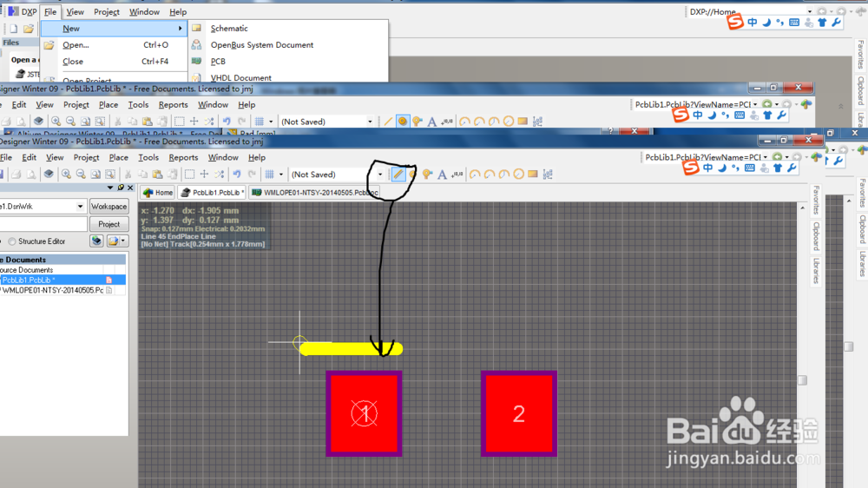Select red pad number 2 on canvas
The width and height of the screenshot is (868, 488).
519,414
